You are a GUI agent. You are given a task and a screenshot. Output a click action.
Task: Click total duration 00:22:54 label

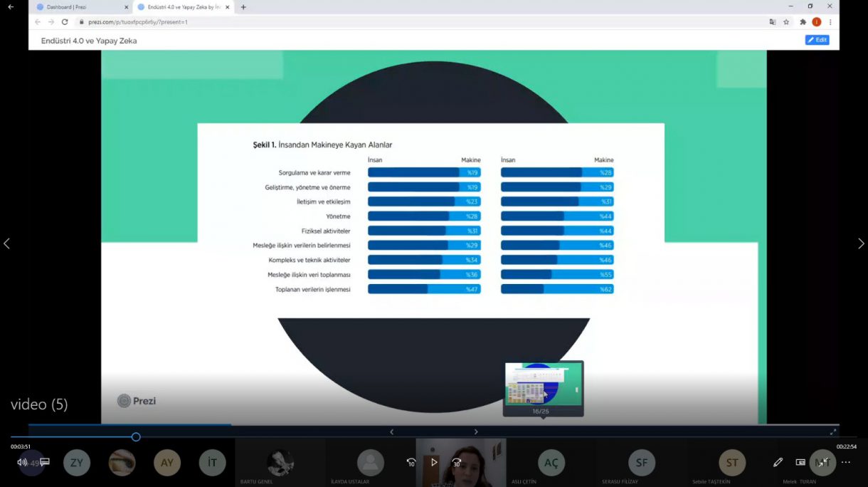point(847,446)
